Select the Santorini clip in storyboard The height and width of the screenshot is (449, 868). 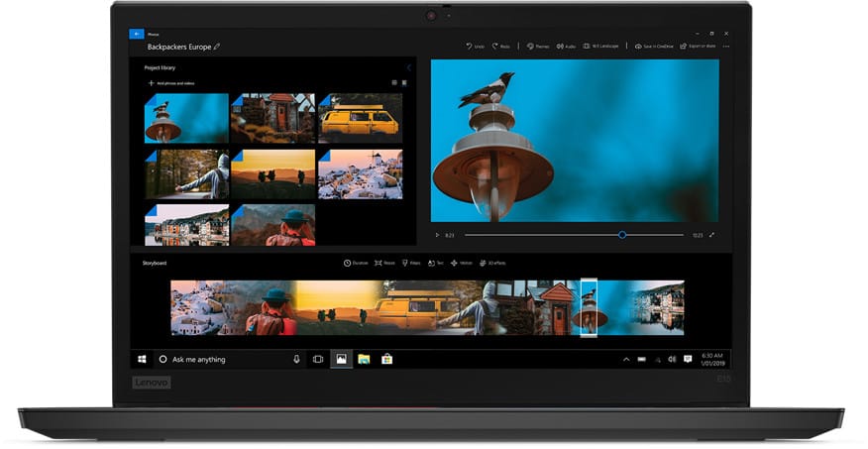tap(202, 307)
